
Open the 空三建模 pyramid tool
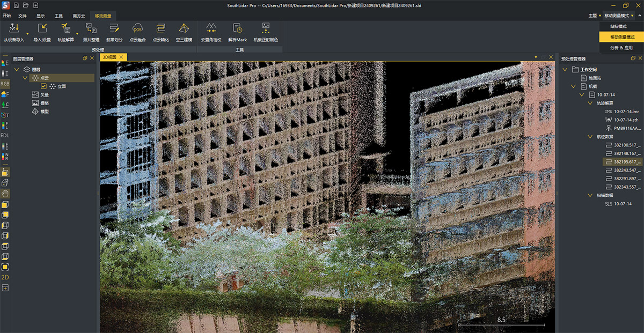click(184, 29)
